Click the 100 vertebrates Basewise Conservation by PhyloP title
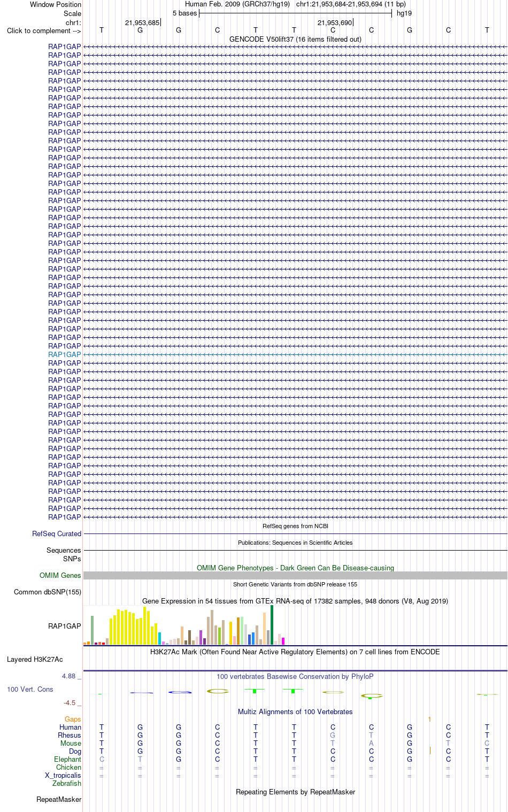 coord(295,676)
